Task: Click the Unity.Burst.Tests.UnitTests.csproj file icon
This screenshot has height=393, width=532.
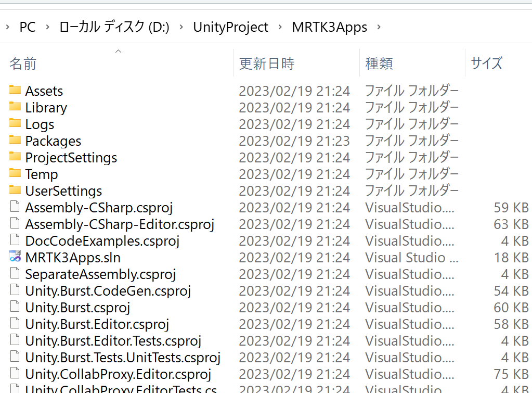Action: (x=15, y=357)
